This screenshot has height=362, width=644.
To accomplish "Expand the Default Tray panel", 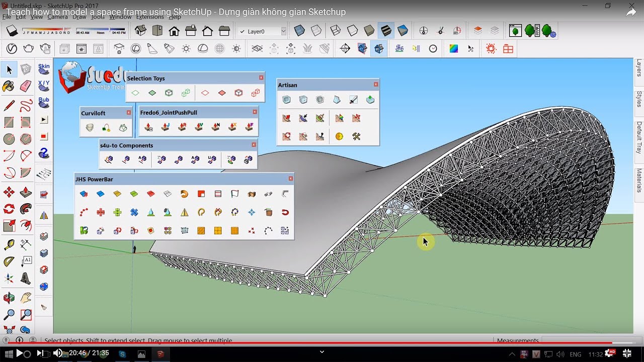I will 639,138.
